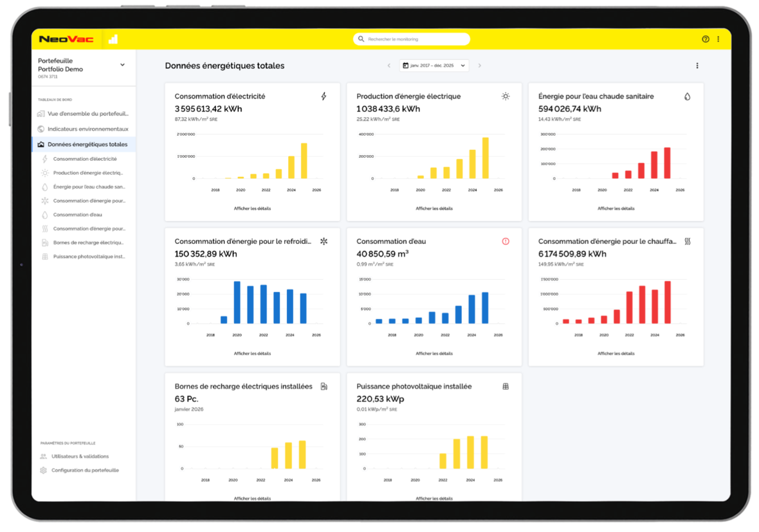Image resolution: width=759 pixels, height=532 pixels.
Task: Open the three-dot dashboard options menu
Action: click(x=697, y=65)
